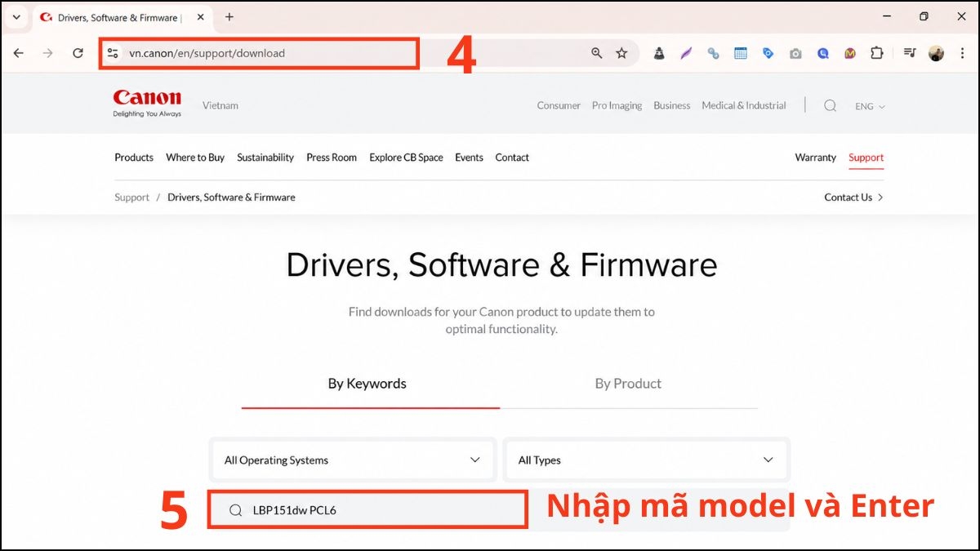980x551 pixels.
Task: Open the Medical & Industrial section
Action: click(x=744, y=105)
